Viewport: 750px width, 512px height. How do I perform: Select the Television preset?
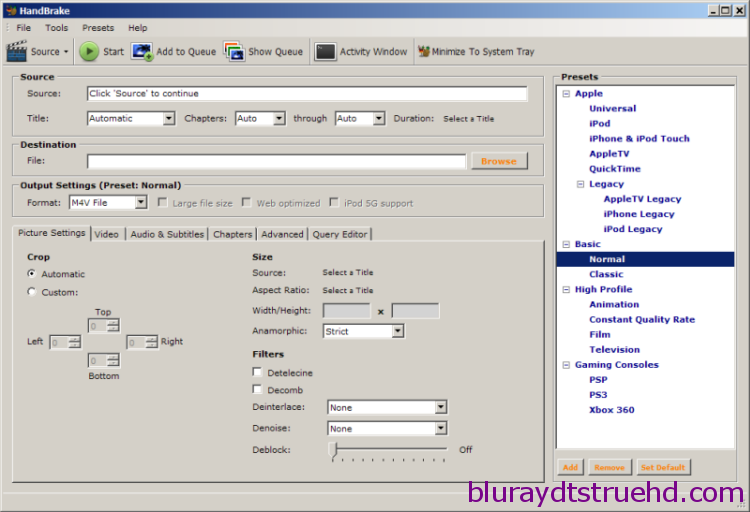tap(614, 350)
